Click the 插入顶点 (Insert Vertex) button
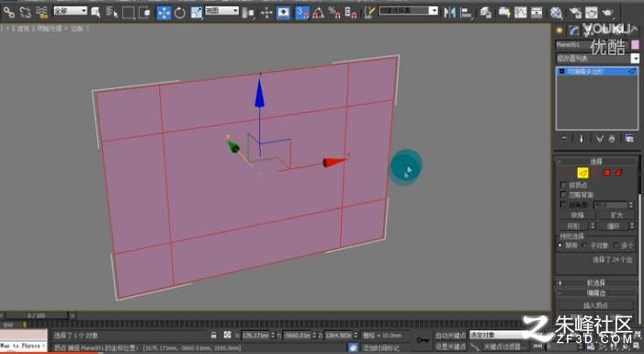This screenshot has height=354, width=644. click(595, 305)
